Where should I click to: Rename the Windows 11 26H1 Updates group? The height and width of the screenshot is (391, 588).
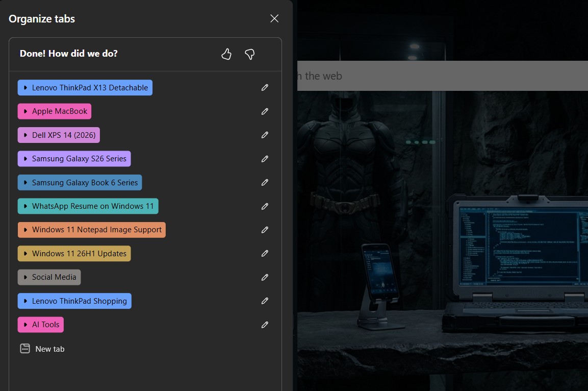click(265, 253)
